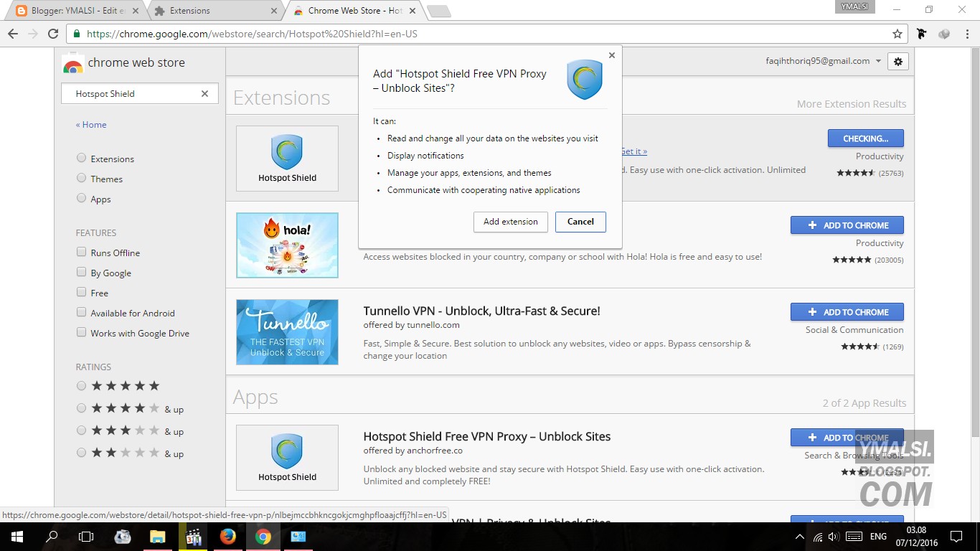This screenshot has height=551, width=980.
Task: Open the Tunnello VPN thumbnail
Action: (287, 332)
